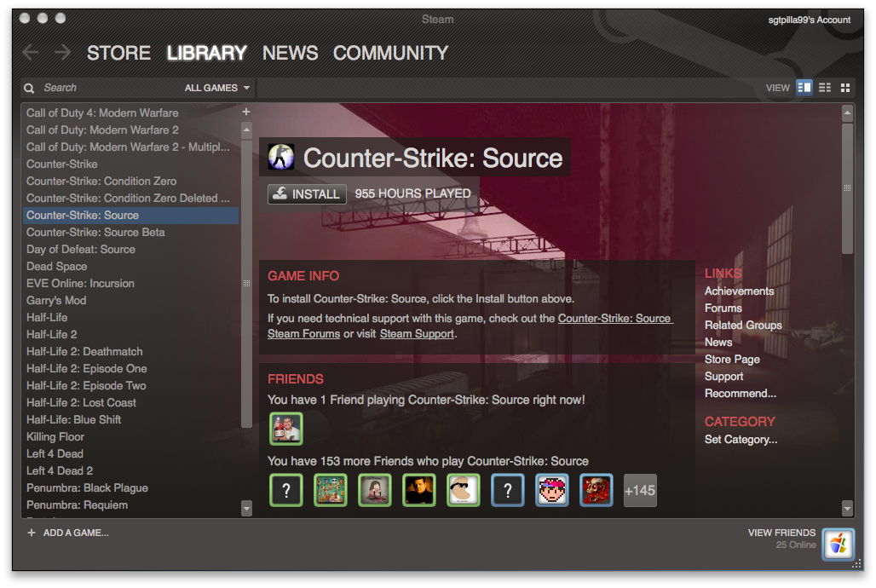Click game list scroll-down arrow
The height and width of the screenshot is (588, 876).
[x=246, y=509]
